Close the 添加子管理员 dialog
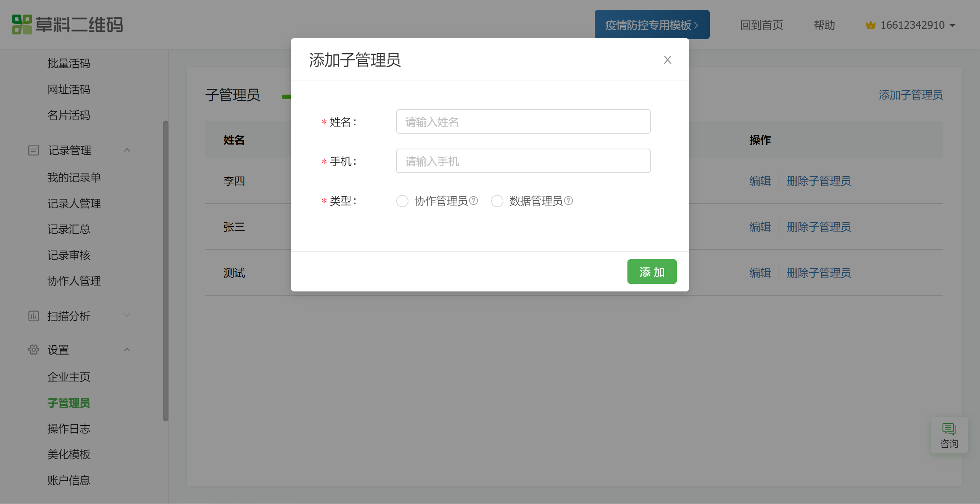980x504 pixels. [667, 60]
